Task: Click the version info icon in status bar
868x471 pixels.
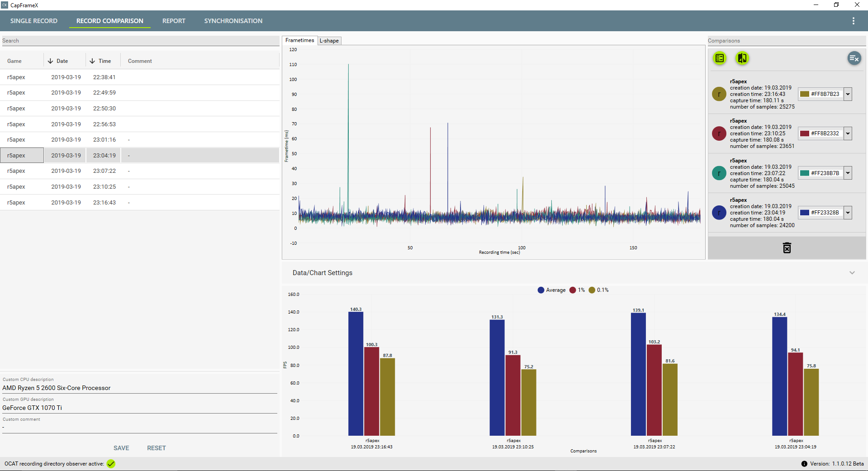Action: point(804,464)
